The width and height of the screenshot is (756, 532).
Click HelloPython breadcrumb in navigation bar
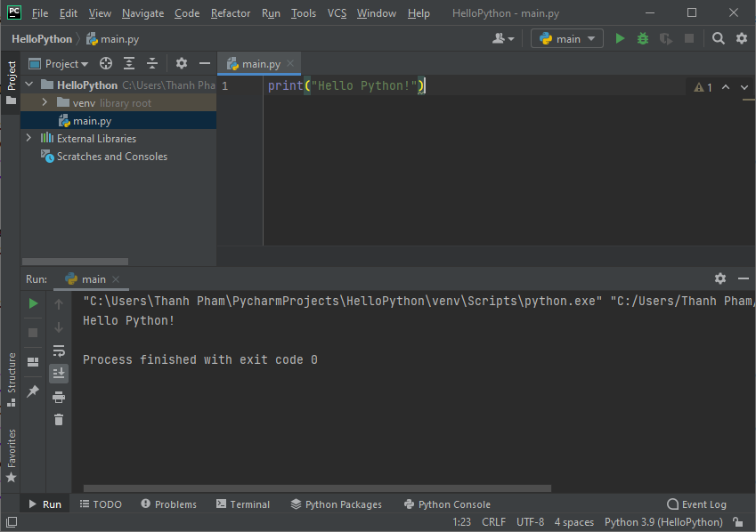click(42, 39)
